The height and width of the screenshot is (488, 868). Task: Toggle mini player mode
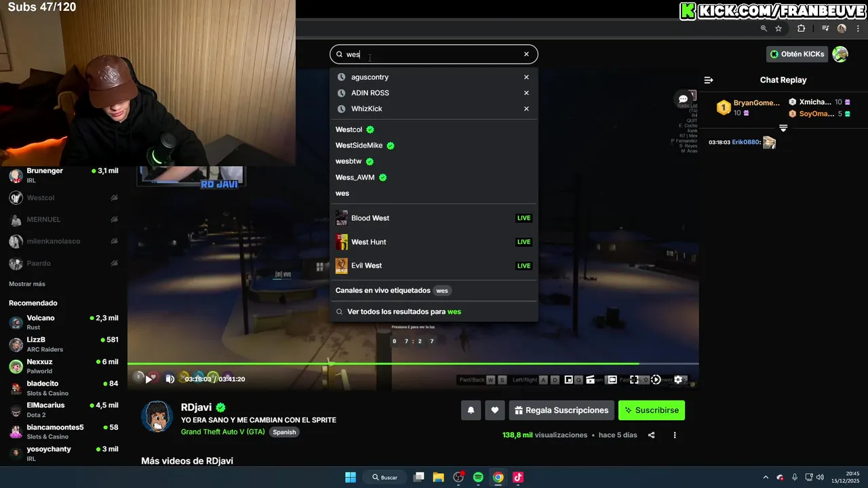569,380
